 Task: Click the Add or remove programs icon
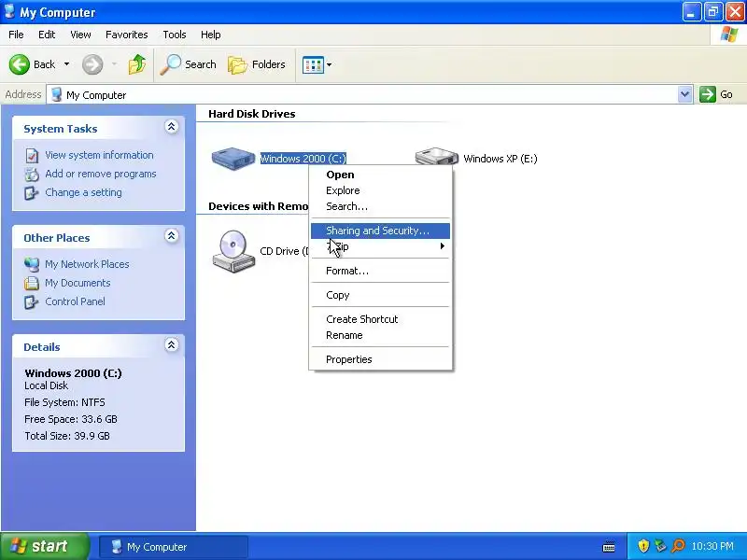(32, 175)
